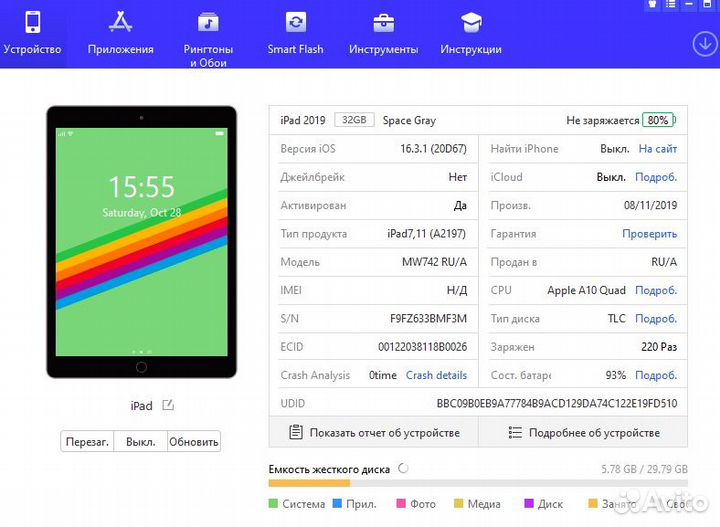Click the Space Gray color label
Image resolution: width=720 pixels, height=527 pixels.
[x=409, y=120]
